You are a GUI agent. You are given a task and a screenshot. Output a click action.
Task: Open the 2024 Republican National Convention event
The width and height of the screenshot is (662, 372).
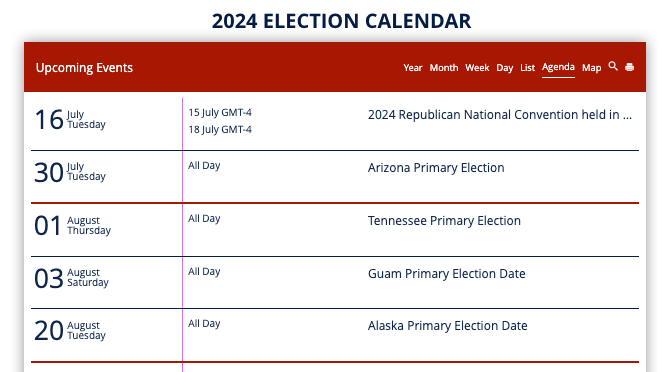(x=500, y=115)
